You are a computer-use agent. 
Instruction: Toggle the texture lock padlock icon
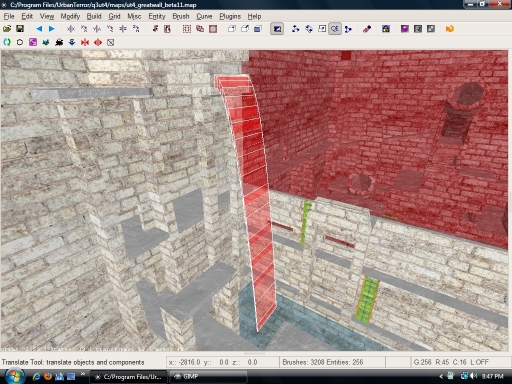386,29
